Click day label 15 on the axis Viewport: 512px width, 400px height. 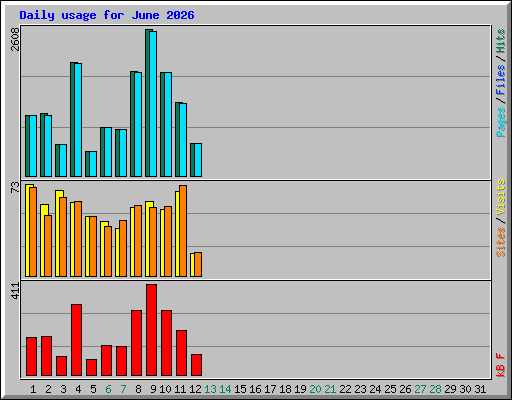point(240,389)
